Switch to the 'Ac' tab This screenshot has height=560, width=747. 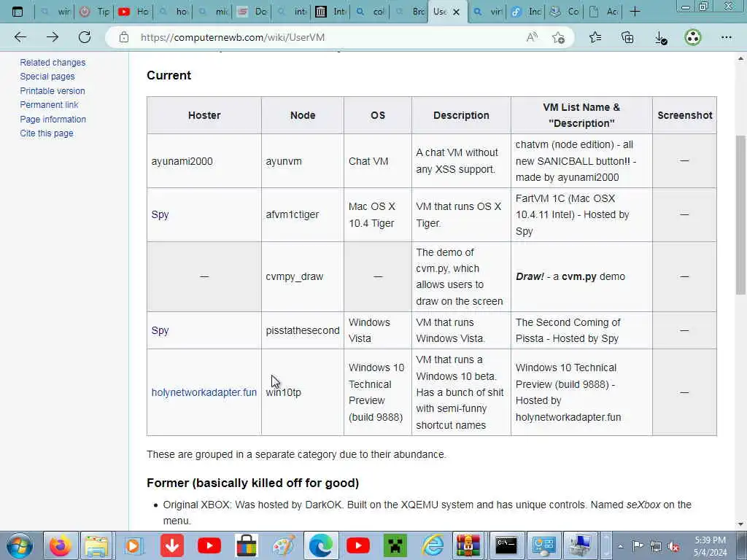[603, 12]
